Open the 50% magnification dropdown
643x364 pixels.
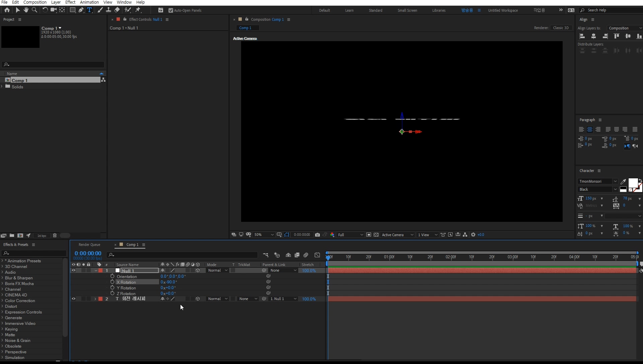point(264,235)
